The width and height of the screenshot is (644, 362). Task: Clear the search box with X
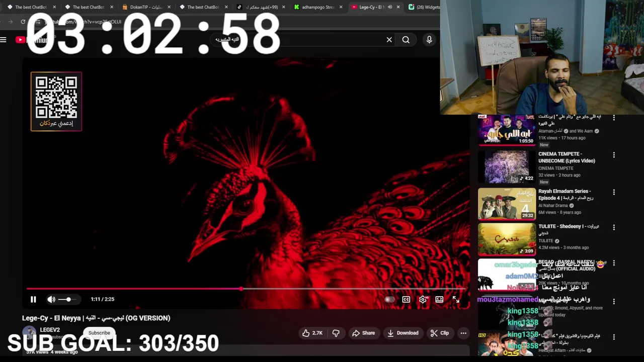(389, 40)
